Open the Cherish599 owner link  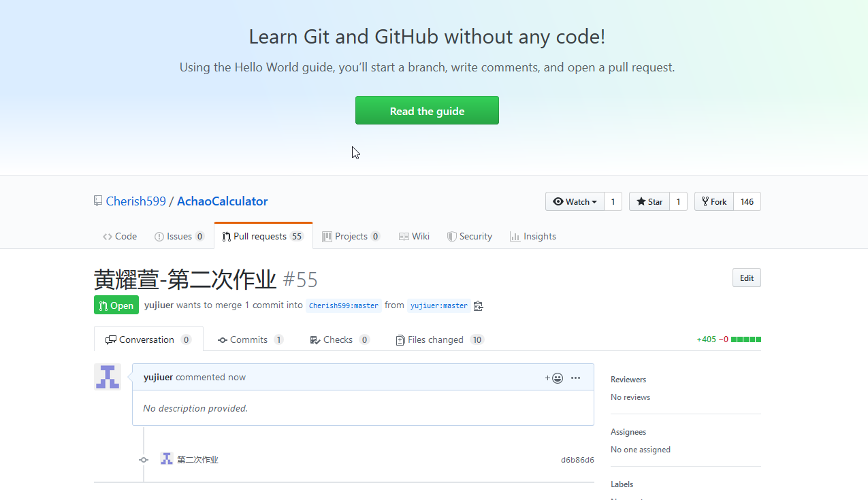136,201
